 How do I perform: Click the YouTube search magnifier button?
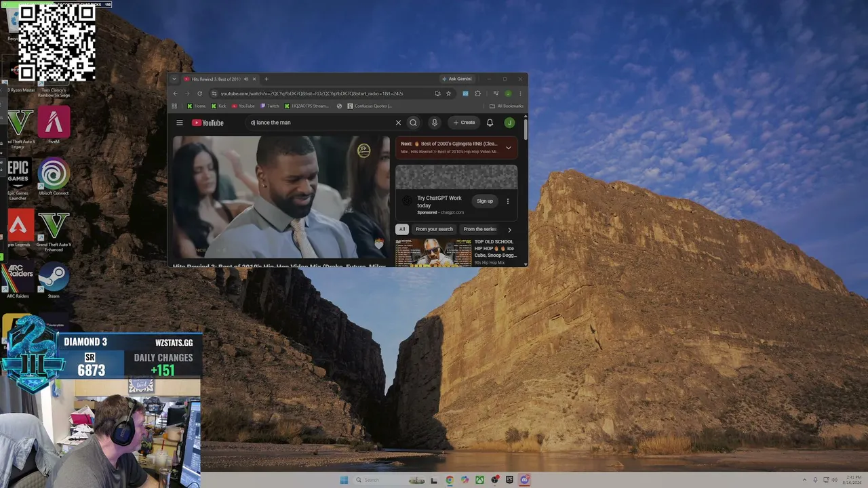pyautogui.click(x=413, y=123)
